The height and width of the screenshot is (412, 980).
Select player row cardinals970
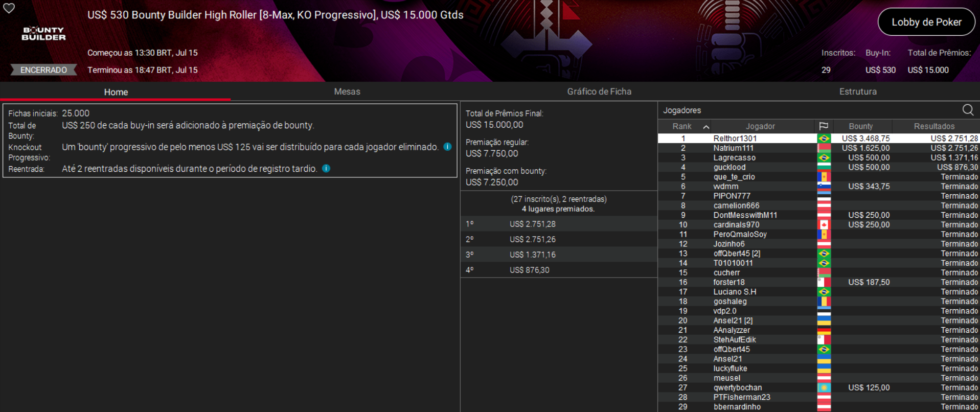coord(818,225)
